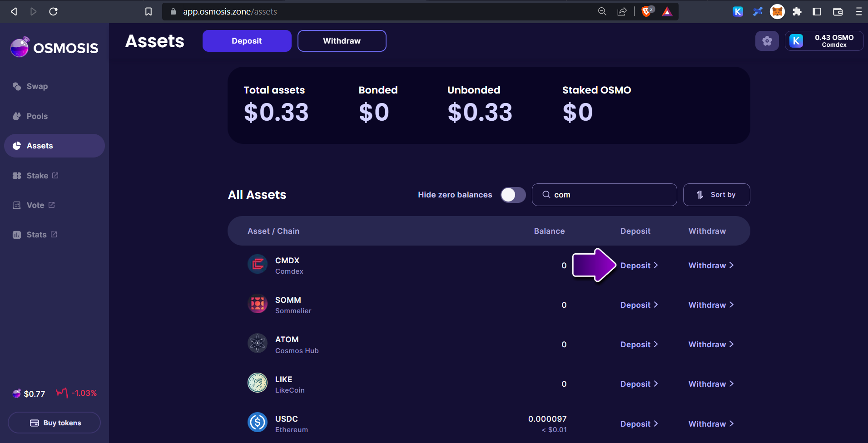Open the browser hamburger menu
Image resolution: width=868 pixels, height=443 pixels.
tap(858, 11)
